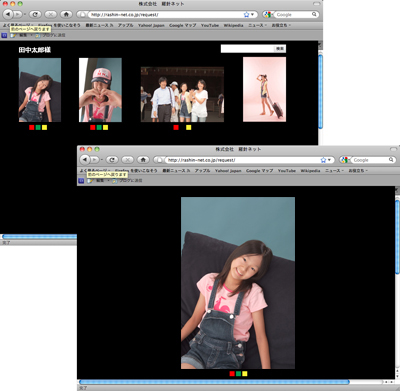Reload the page in the front window
The image size is (400, 391).
tap(112, 160)
